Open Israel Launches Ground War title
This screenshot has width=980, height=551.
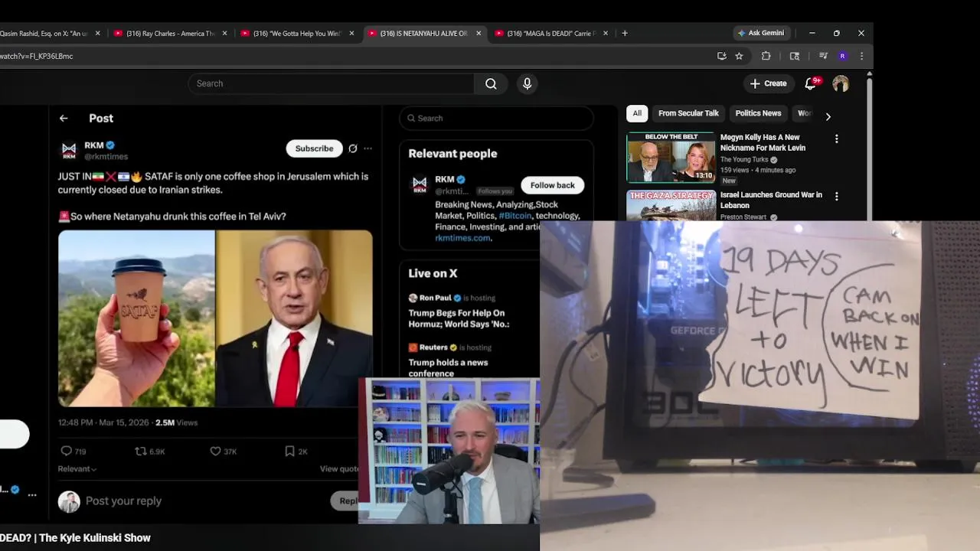click(x=771, y=200)
